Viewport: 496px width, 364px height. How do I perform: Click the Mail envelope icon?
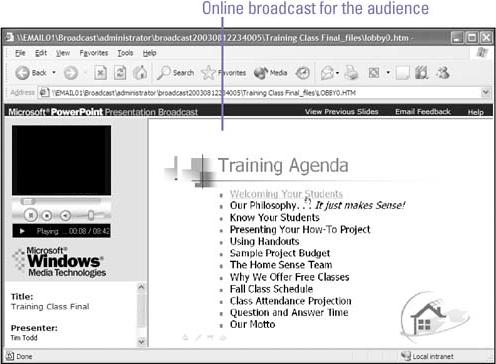pos(327,73)
